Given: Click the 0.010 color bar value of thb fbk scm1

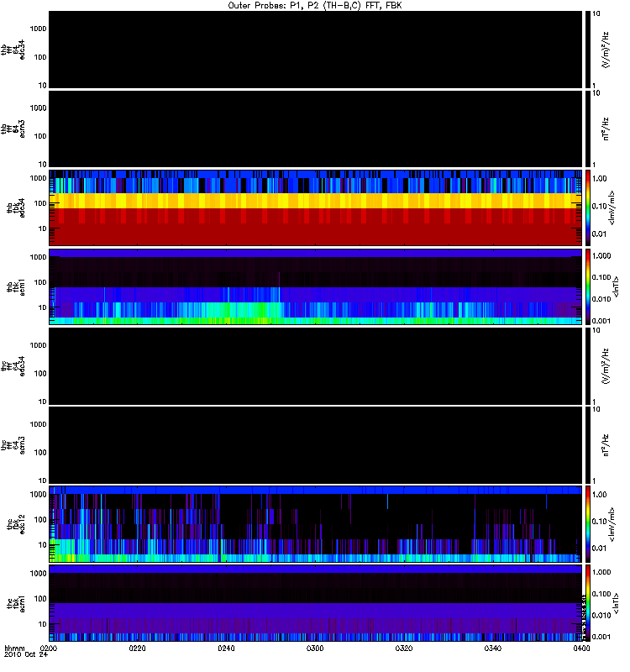Looking at the screenshot, I should [x=601, y=299].
